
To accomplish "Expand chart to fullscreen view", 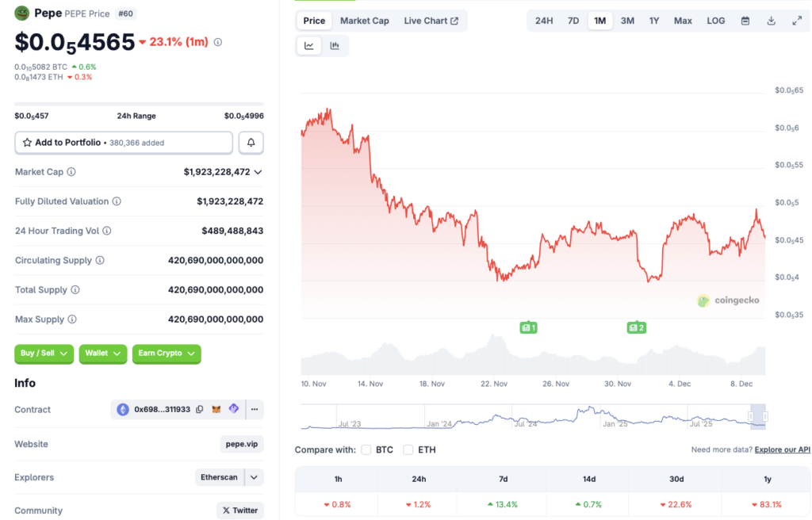I will (x=797, y=21).
